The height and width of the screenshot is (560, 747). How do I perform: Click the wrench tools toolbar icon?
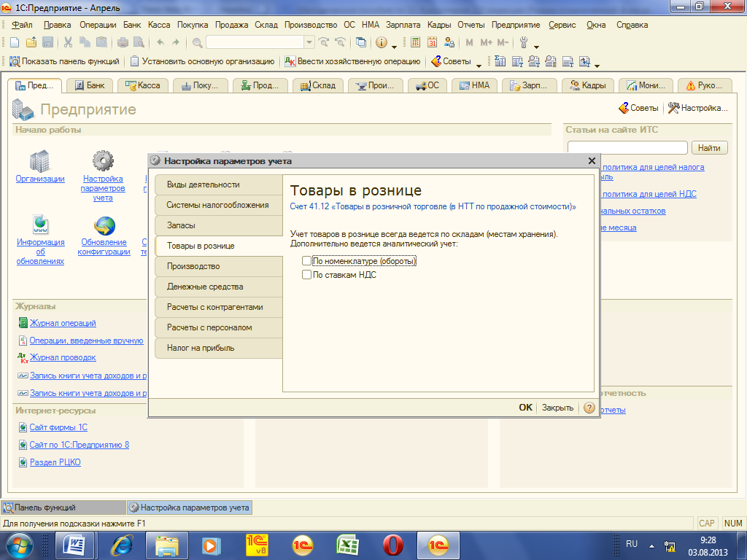coord(524,42)
